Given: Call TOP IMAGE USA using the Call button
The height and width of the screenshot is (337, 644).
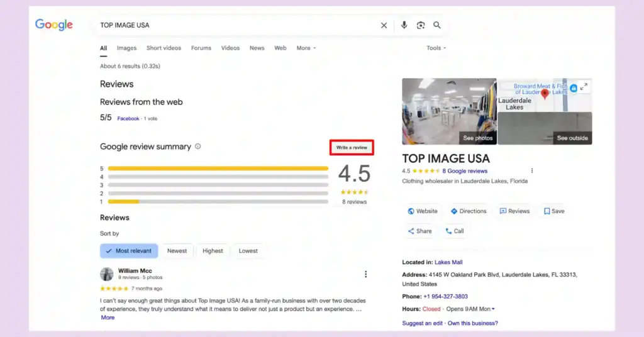Looking at the screenshot, I should (455, 231).
